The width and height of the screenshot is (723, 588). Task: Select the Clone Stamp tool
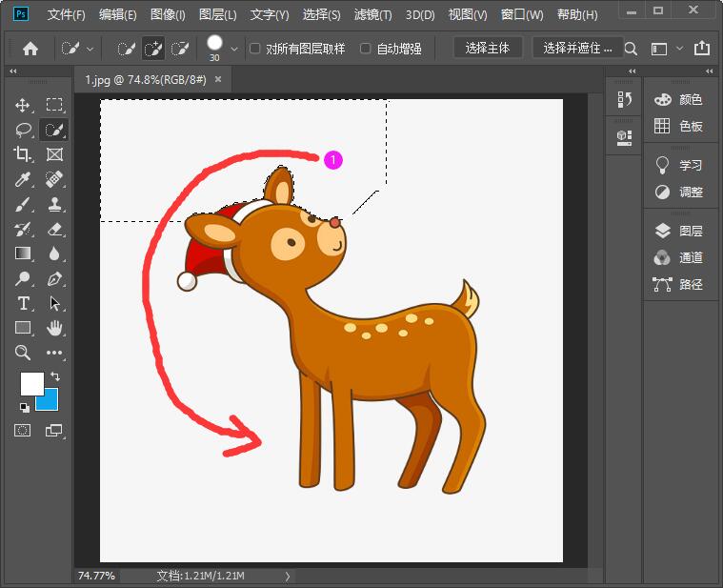point(54,204)
